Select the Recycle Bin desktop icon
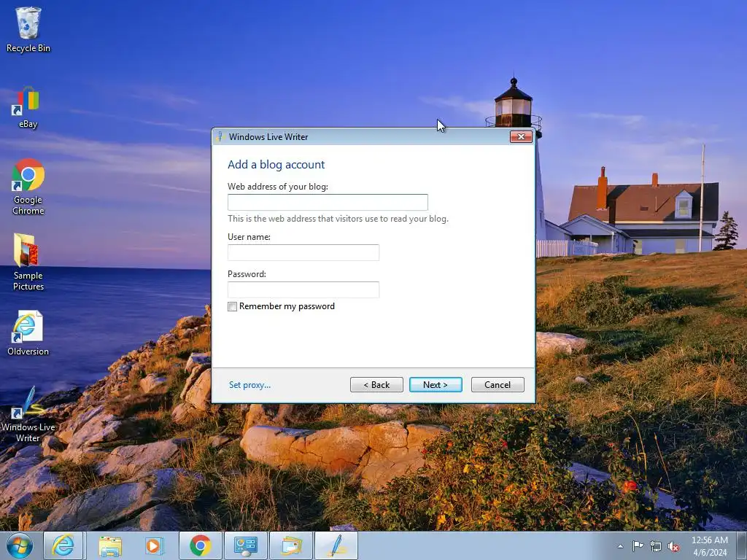Viewport: 747px width, 560px height. (28, 29)
